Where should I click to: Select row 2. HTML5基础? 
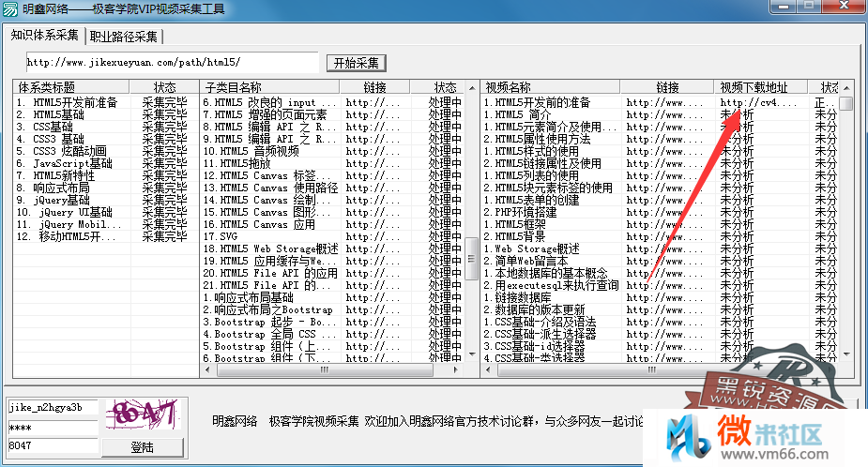(x=51, y=114)
